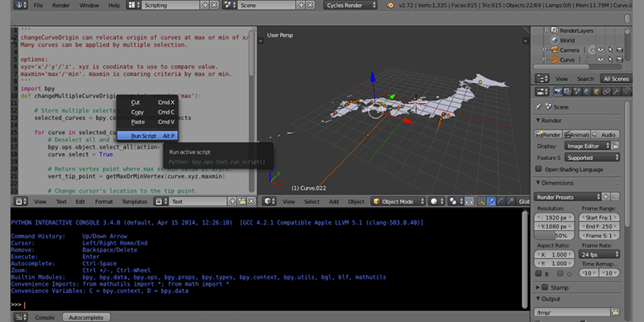Viewport: 644px width, 322px height.
Task: Remove the render preset with minus
Action: coord(615,196)
